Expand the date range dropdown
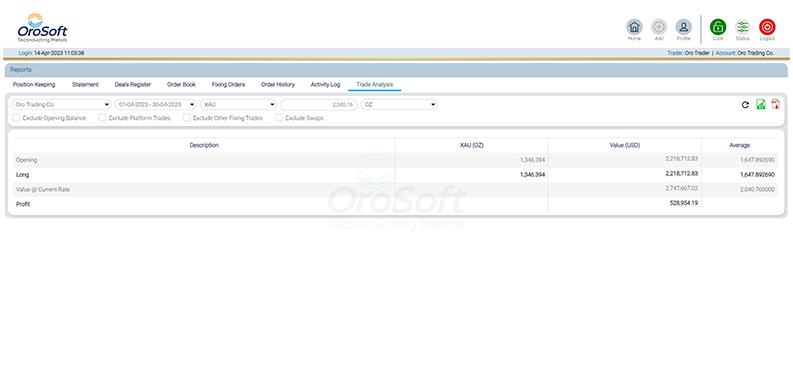The image size is (793, 390). (155, 105)
